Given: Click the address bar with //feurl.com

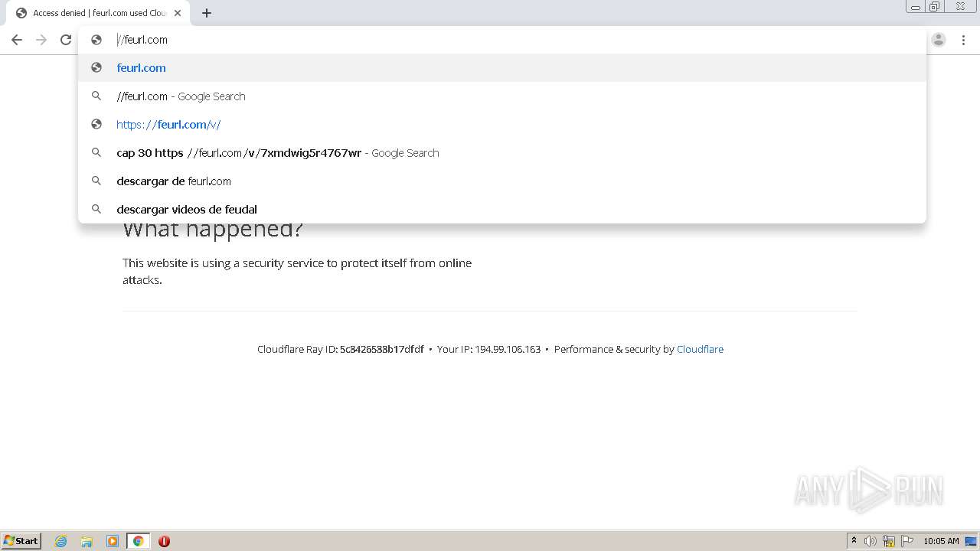Looking at the screenshot, I should 501,40.
